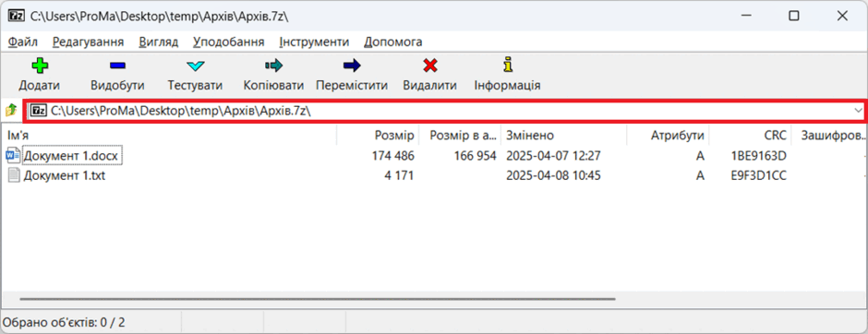Sort by Змінено column header

(x=563, y=136)
